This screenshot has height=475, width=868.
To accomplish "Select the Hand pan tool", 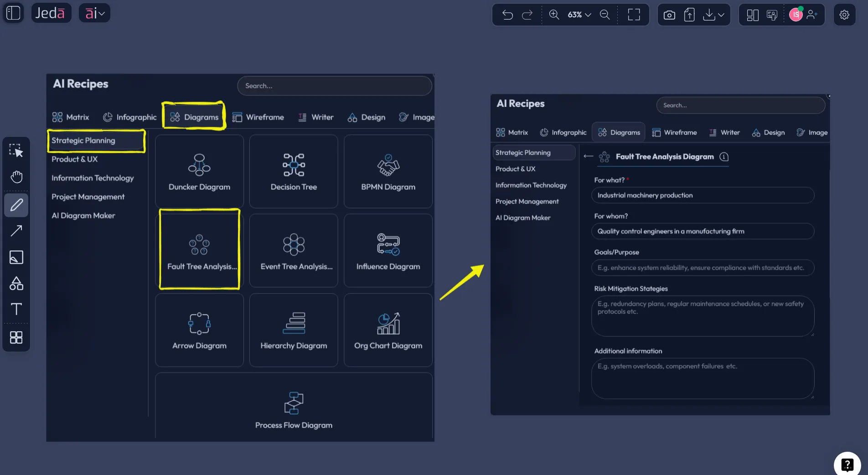I will click(x=16, y=177).
